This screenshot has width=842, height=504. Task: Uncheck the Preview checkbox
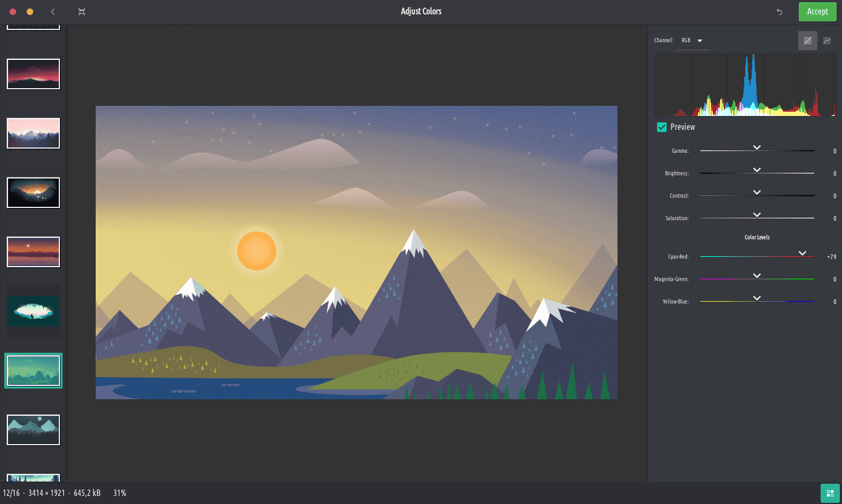click(662, 127)
